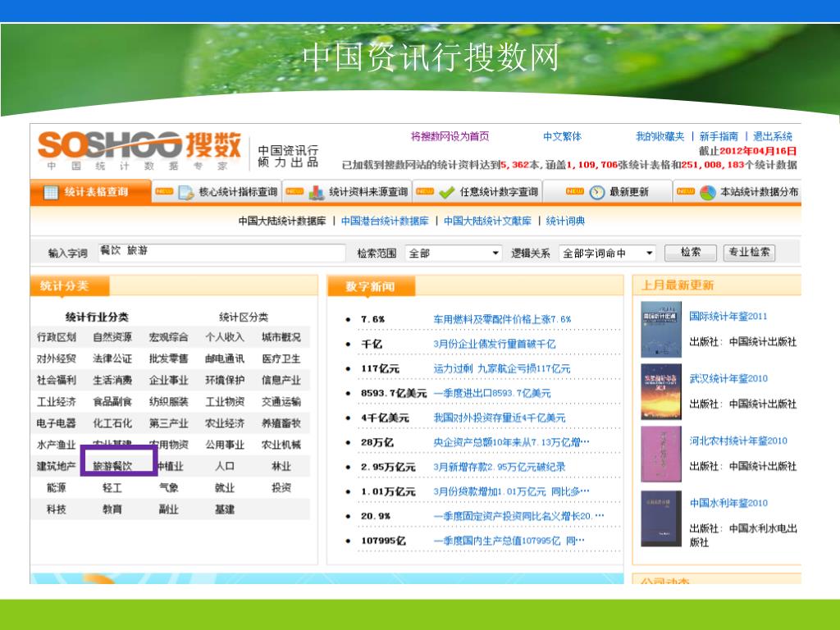Click the 建筑地产 category
Viewport: 840px width, 630px height.
coord(57,466)
